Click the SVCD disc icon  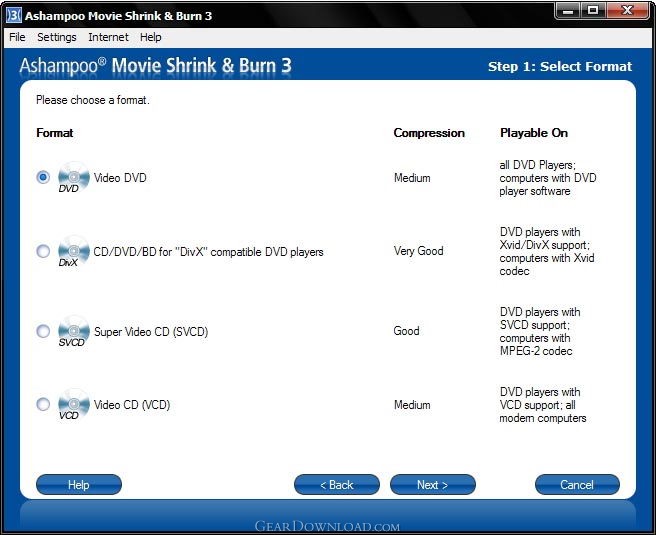point(74,331)
